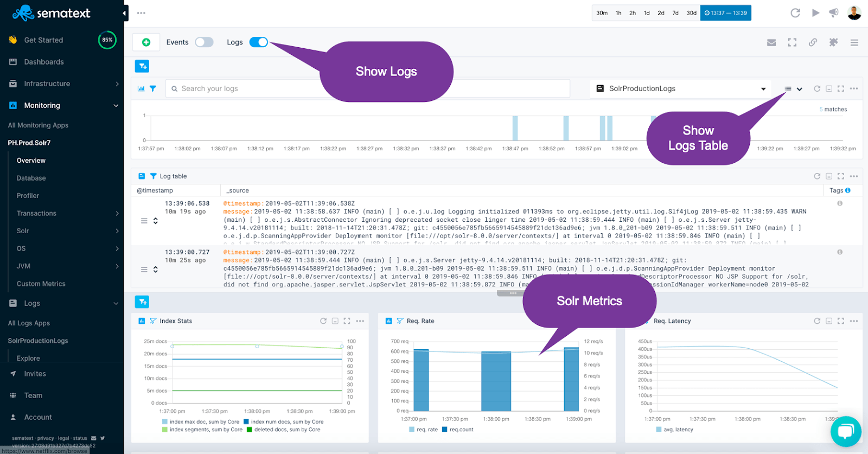Open the announcements megaphone icon

[834, 13]
